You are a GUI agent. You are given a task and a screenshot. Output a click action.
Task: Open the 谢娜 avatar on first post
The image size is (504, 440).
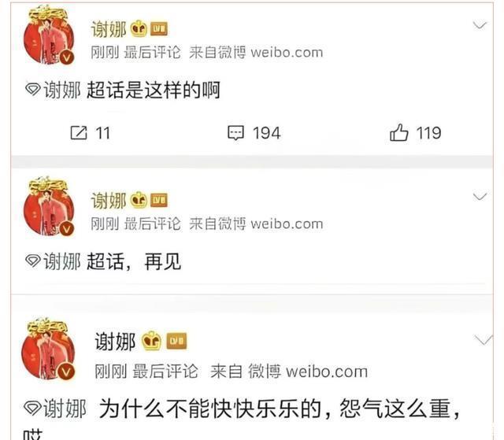point(49,35)
